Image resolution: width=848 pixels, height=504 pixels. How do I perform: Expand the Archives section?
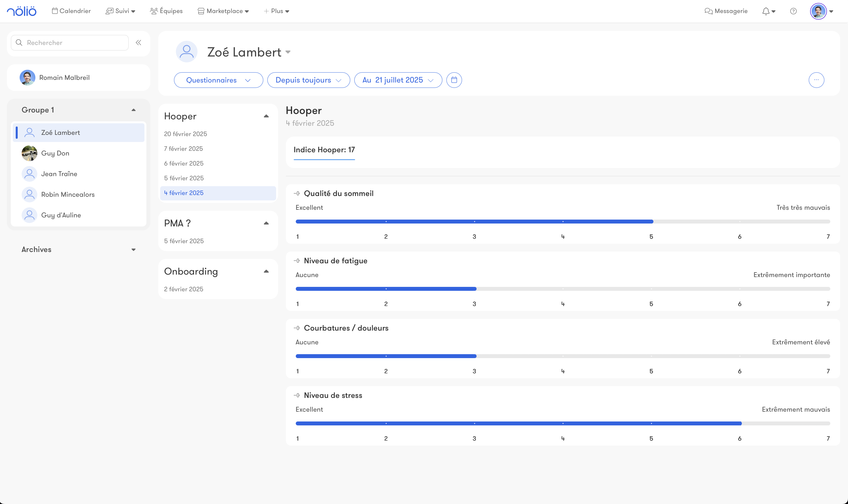point(133,250)
